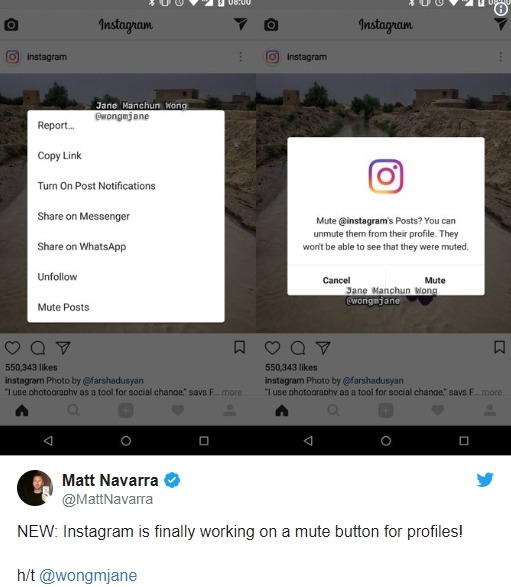Confirm with the Mute button in dialog
This screenshot has width=511, height=587.
tap(435, 280)
